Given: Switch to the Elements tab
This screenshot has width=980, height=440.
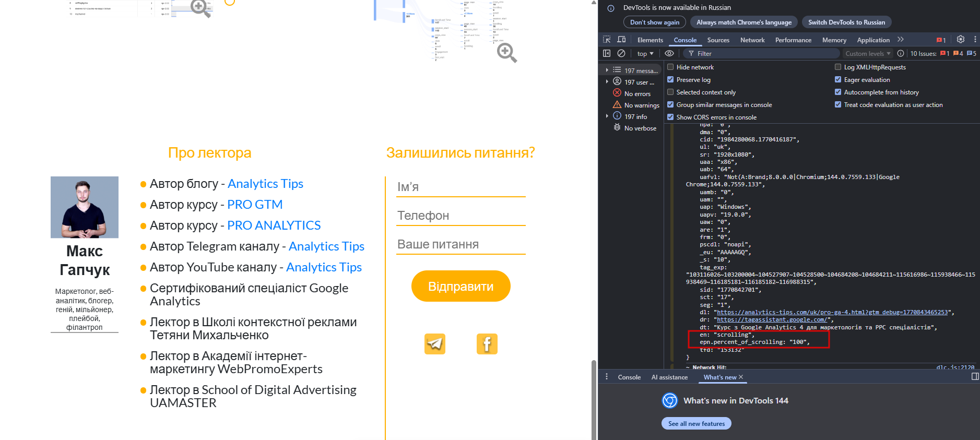Looking at the screenshot, I should tap(650, 40).
